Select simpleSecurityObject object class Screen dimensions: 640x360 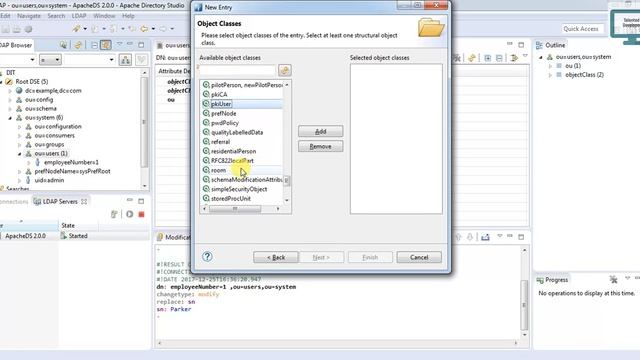coord(242,189)
